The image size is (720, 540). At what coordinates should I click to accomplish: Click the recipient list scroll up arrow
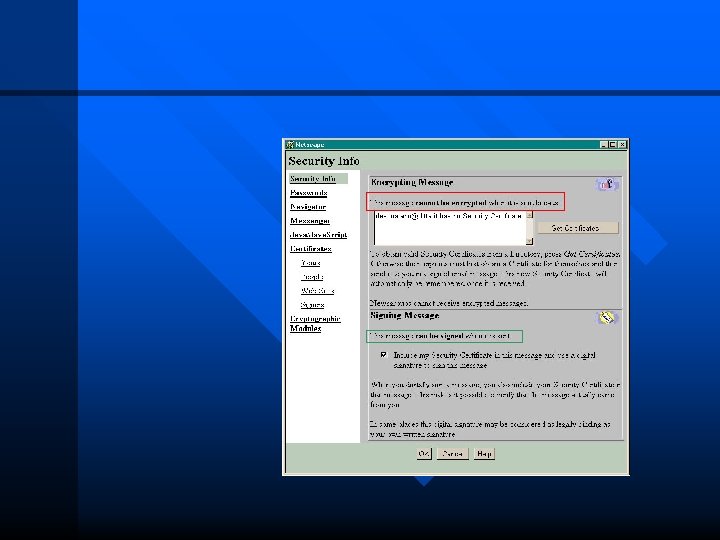tap(529, 215)
